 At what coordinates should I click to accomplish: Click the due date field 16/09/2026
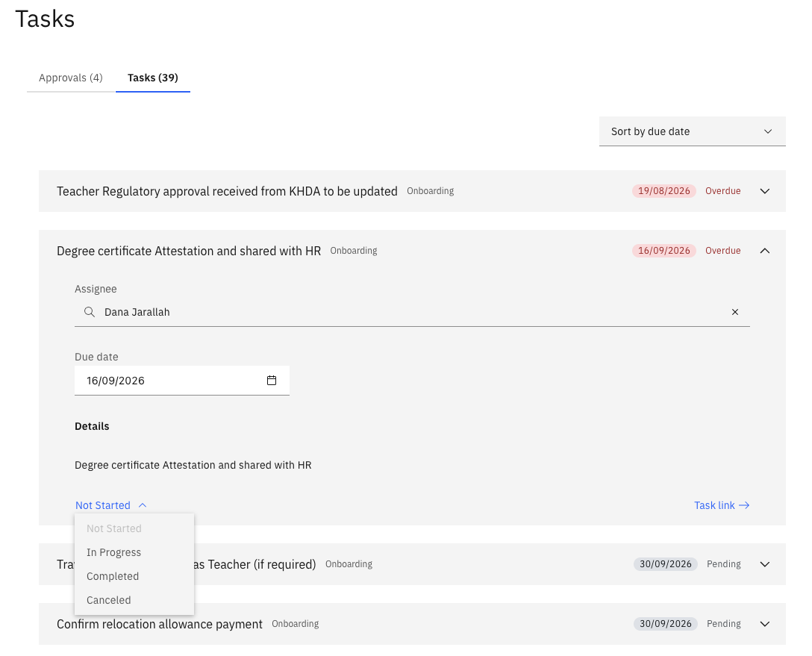coord(182,381)
